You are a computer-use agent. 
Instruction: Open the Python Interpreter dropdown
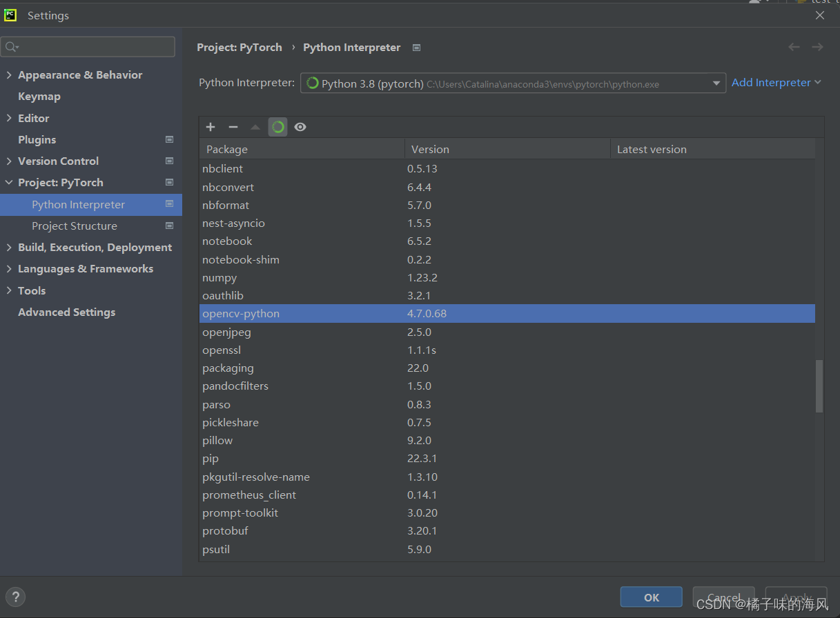tap(513, 83)
